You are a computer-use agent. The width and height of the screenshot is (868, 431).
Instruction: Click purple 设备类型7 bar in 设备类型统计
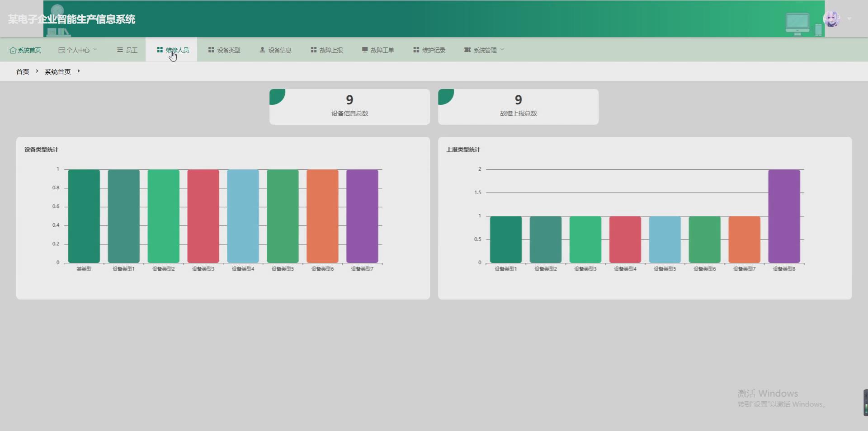(x=362, y=216)
